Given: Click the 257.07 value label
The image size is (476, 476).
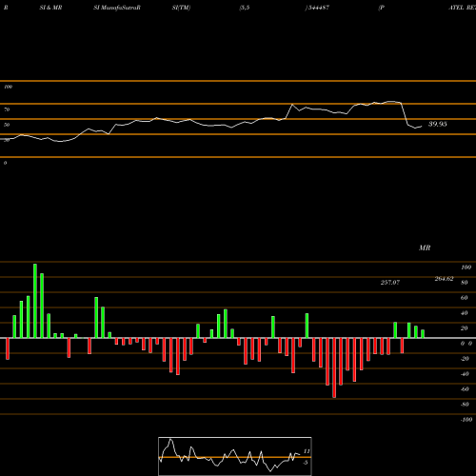Looking at the screenshot, I should coord(390,282).
